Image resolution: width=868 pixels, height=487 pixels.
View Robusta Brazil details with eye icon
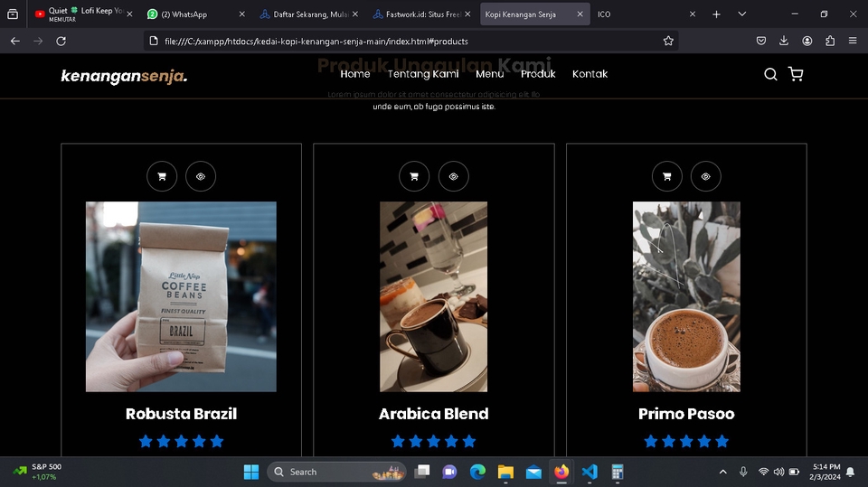tap(201, 176)
